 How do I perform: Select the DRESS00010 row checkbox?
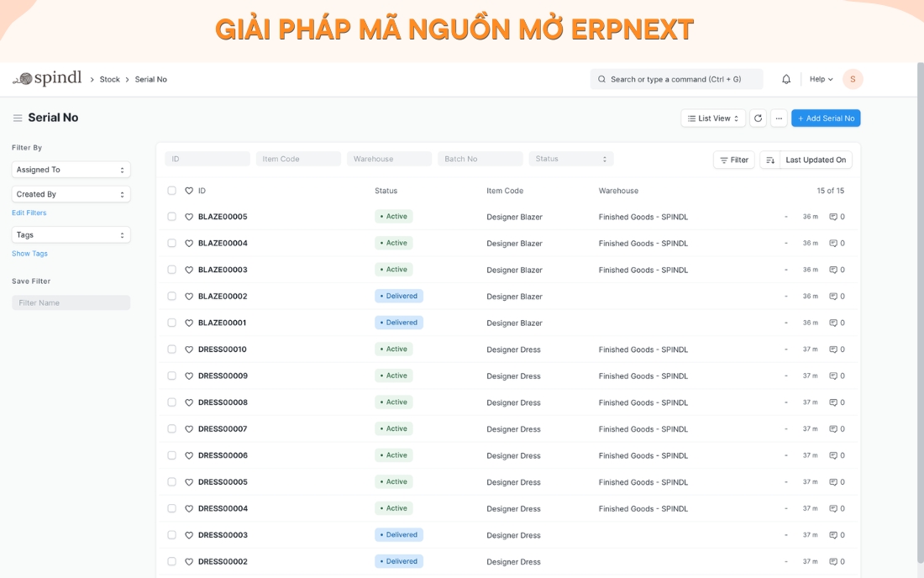point(171,349)
